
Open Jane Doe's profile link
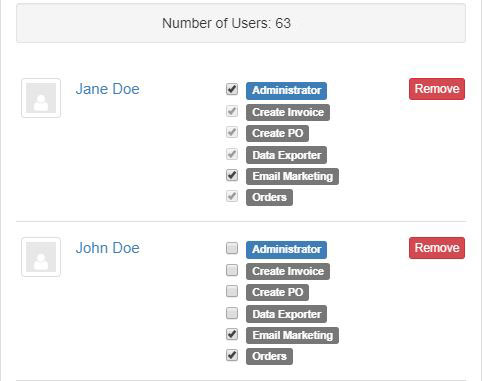point(108,89)
